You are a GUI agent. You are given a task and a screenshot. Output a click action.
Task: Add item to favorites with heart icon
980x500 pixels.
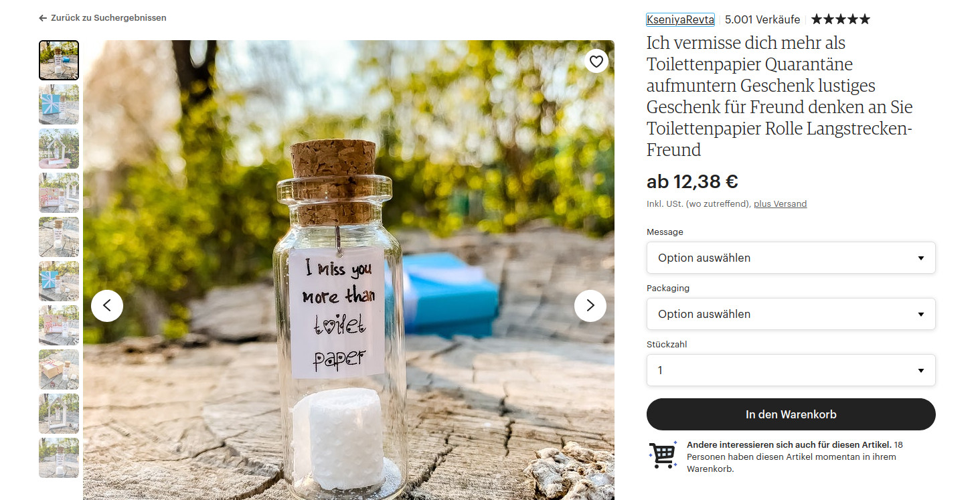(596, 62)
